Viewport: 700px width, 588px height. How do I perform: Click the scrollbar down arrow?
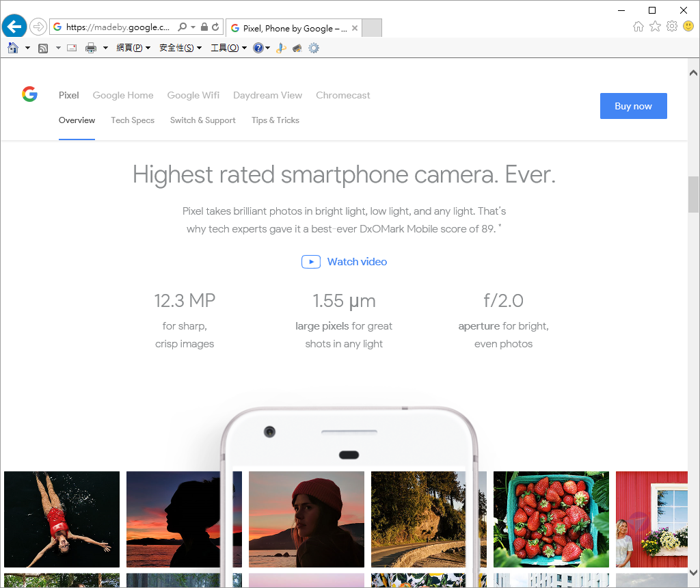point(693,572)
